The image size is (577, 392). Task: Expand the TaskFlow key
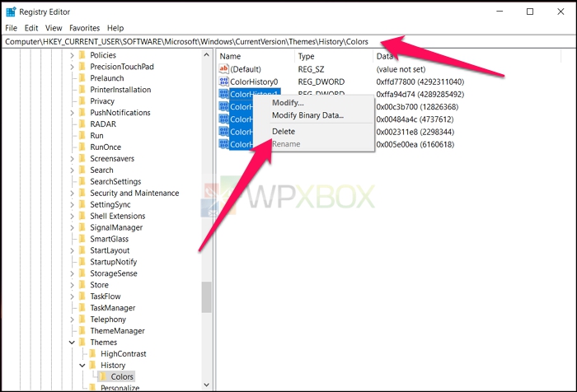pyautogui.click(x=73, y=296)
